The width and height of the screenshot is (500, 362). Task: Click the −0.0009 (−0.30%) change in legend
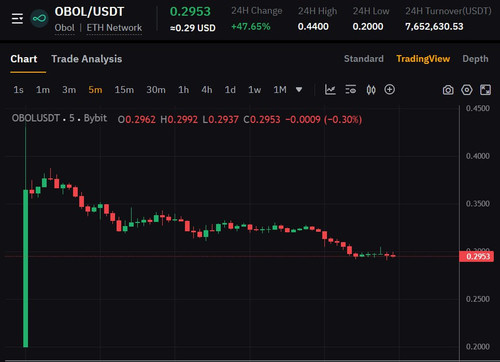324,120
